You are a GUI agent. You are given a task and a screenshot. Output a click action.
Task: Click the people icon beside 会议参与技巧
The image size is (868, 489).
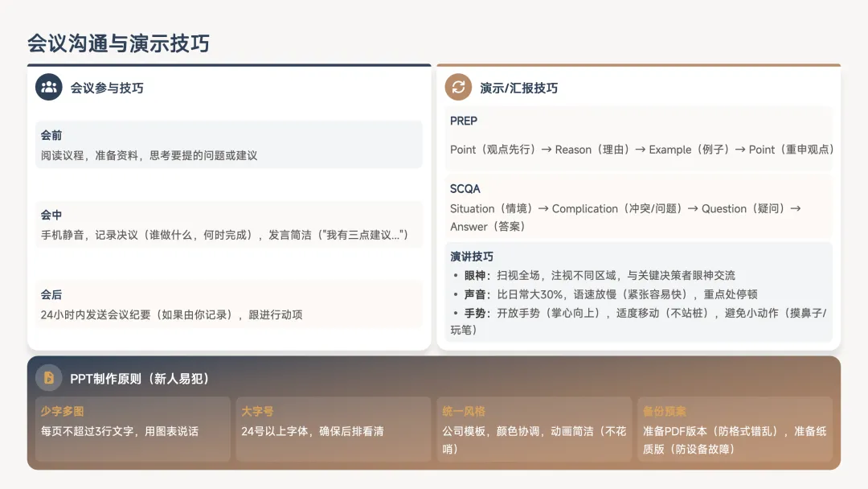[49, 87]
